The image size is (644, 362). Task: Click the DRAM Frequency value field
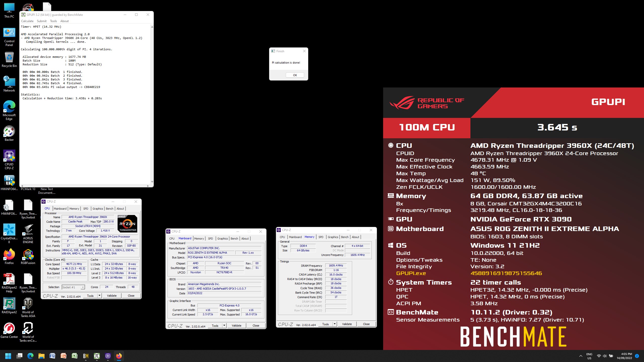click(x=336, y=266)
